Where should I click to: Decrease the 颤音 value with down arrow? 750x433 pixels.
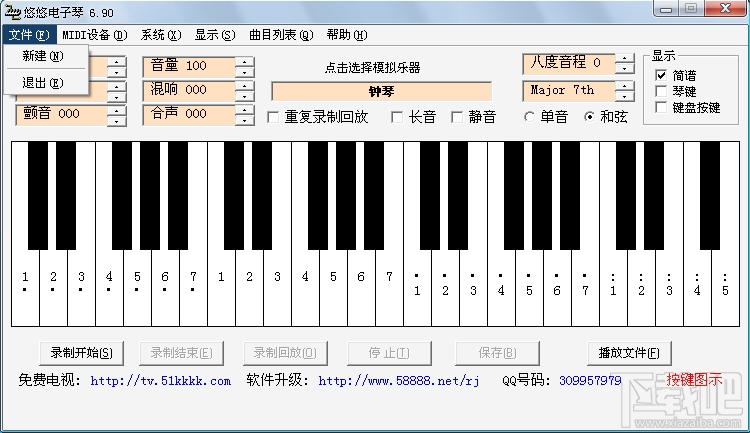point(117,120)
